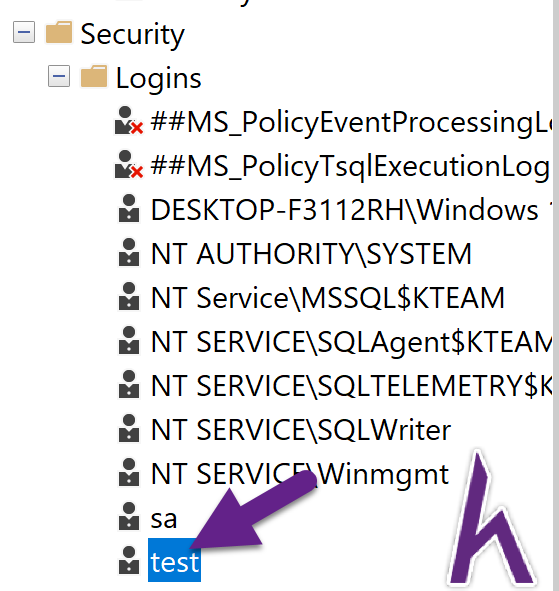Click the Security folder icon
Viewport: 559px width, 591px height.
59,32
